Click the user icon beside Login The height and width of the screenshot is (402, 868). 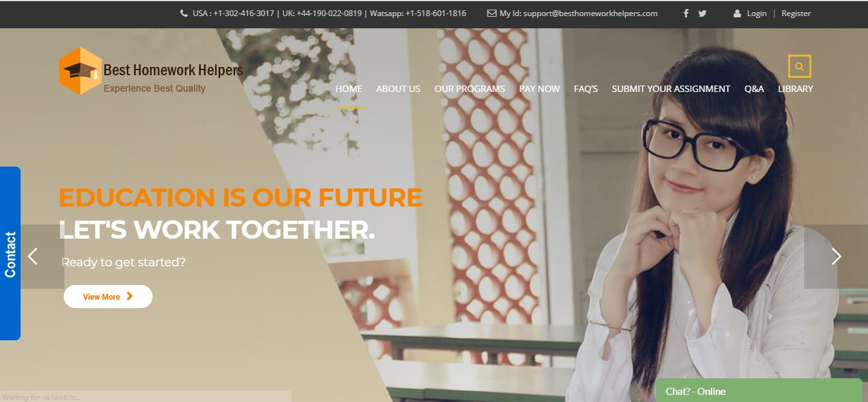737,14
